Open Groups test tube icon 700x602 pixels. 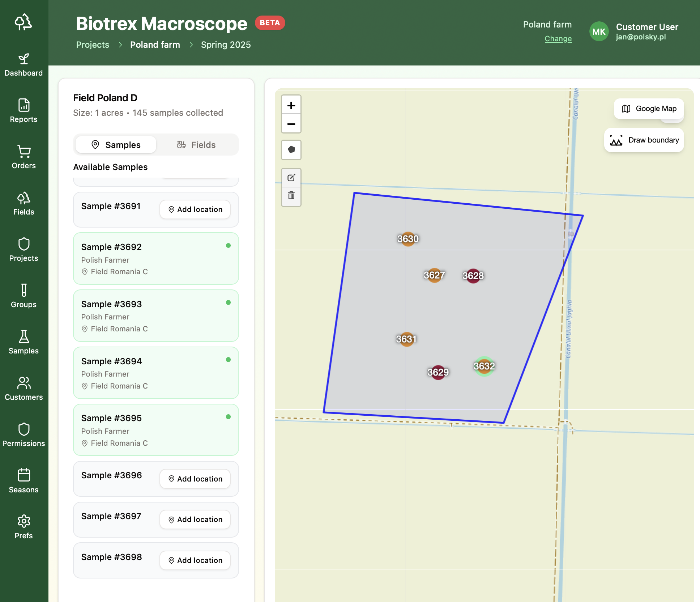pyautogui.click(x=24, y=296)
